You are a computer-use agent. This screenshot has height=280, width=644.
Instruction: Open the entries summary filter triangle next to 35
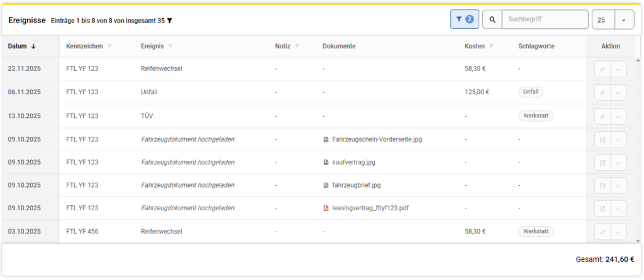[170, 21]
